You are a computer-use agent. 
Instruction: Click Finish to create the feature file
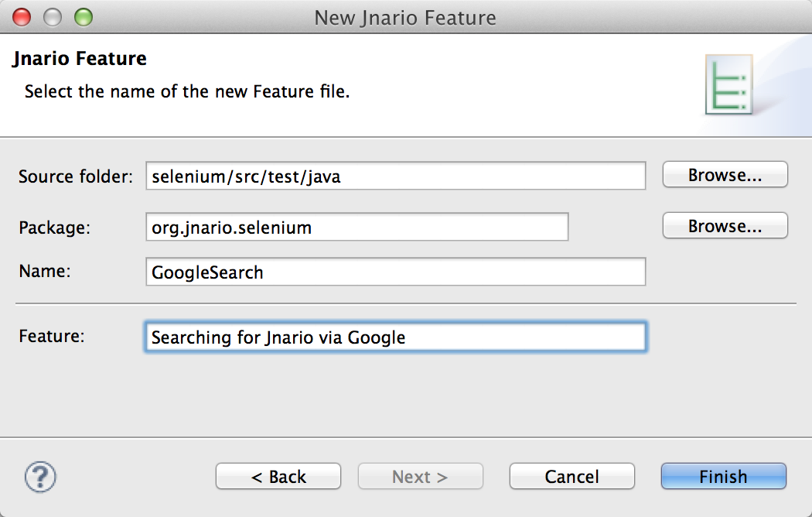[722, 476]
